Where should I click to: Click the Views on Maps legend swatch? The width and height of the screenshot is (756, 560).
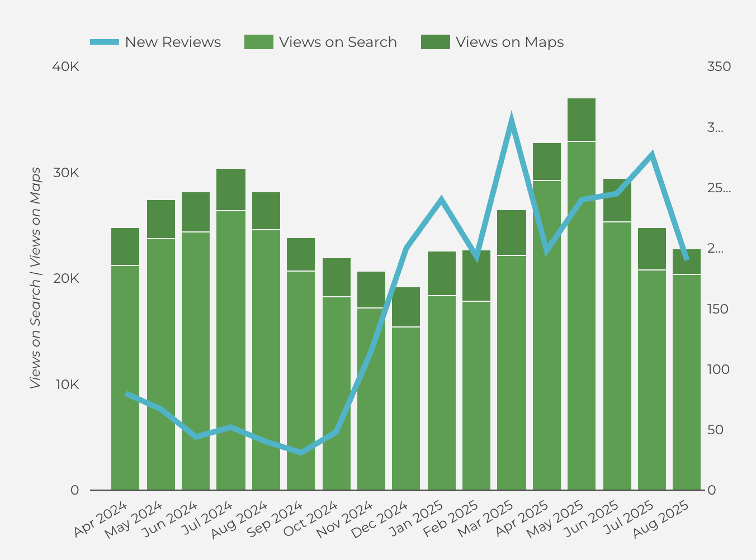pos(435,42)
